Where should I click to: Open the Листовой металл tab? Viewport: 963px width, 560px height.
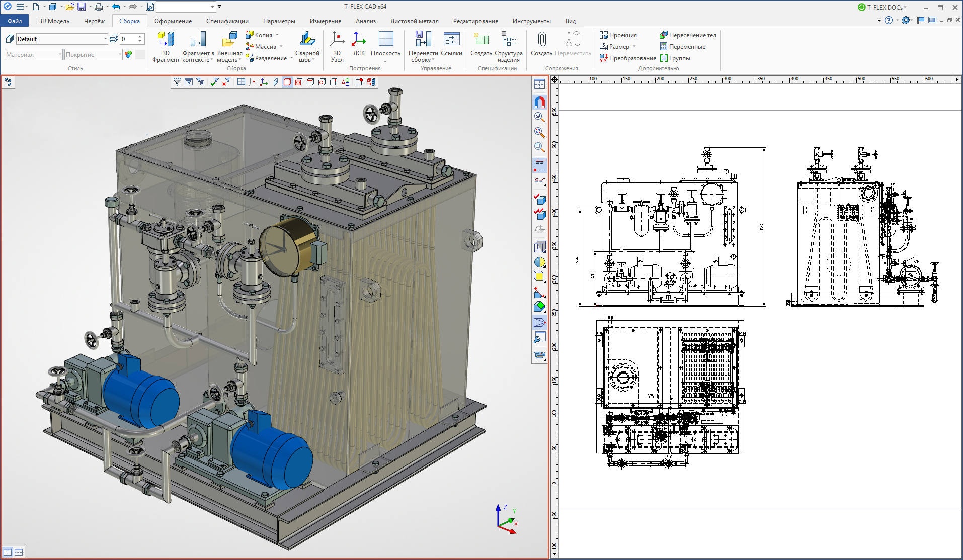coord(414,21)
